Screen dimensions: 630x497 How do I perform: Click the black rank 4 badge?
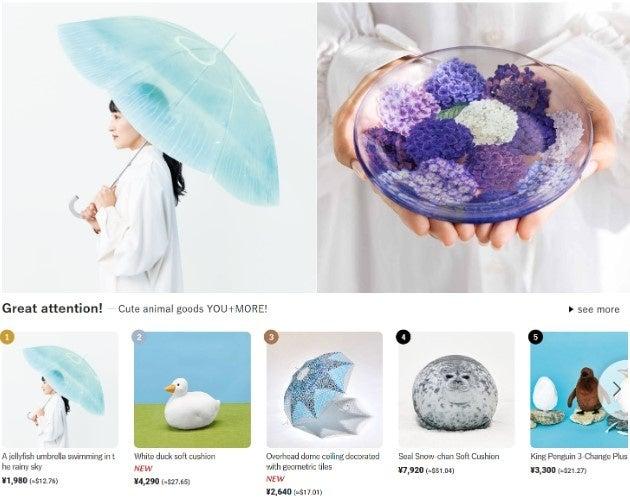[403, 337]
